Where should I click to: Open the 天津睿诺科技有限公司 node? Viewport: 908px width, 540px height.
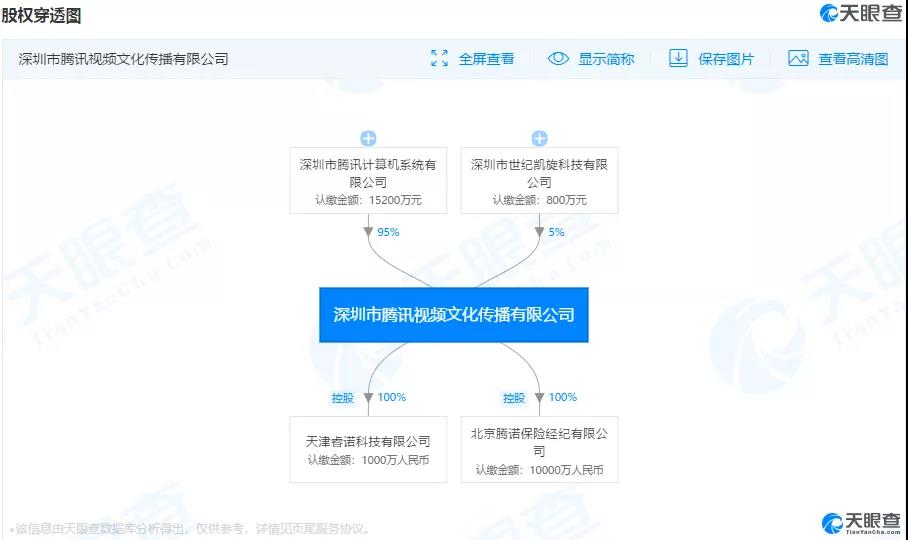[368, 449]
